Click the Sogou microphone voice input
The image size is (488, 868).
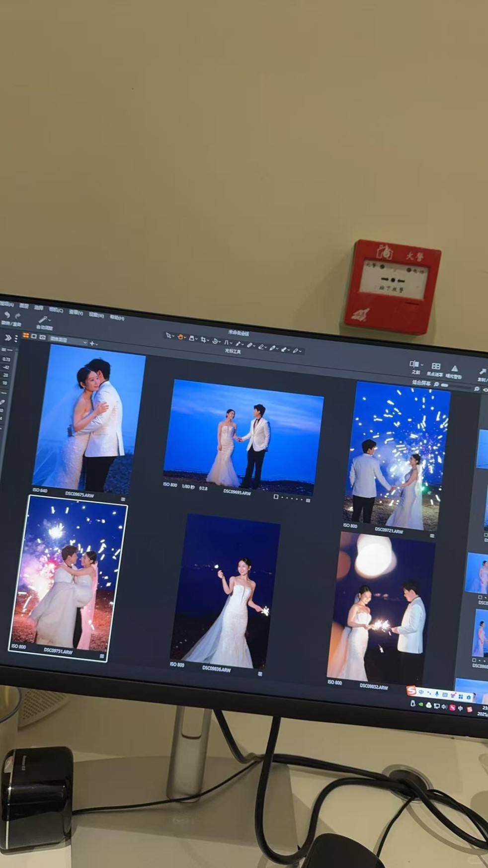[x=437, y=694]
